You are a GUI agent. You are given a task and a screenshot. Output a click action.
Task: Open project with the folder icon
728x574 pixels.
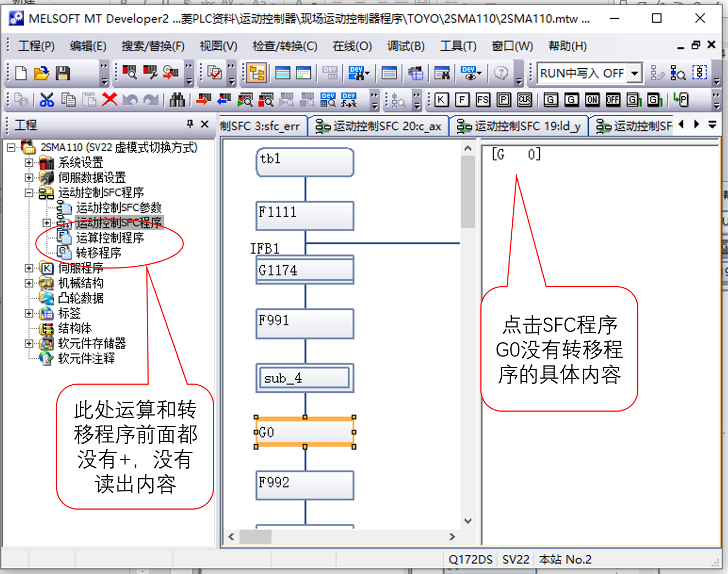[41, 73]
